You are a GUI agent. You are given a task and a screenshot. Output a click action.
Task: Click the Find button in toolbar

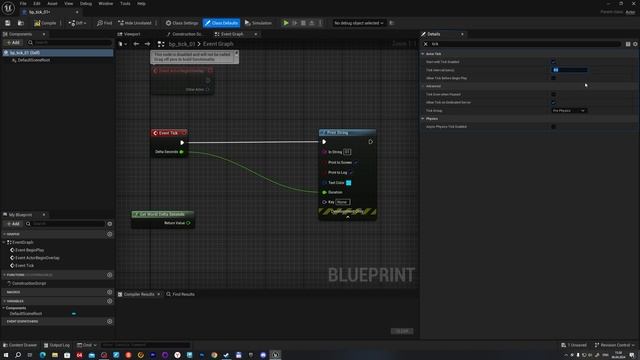104,23
